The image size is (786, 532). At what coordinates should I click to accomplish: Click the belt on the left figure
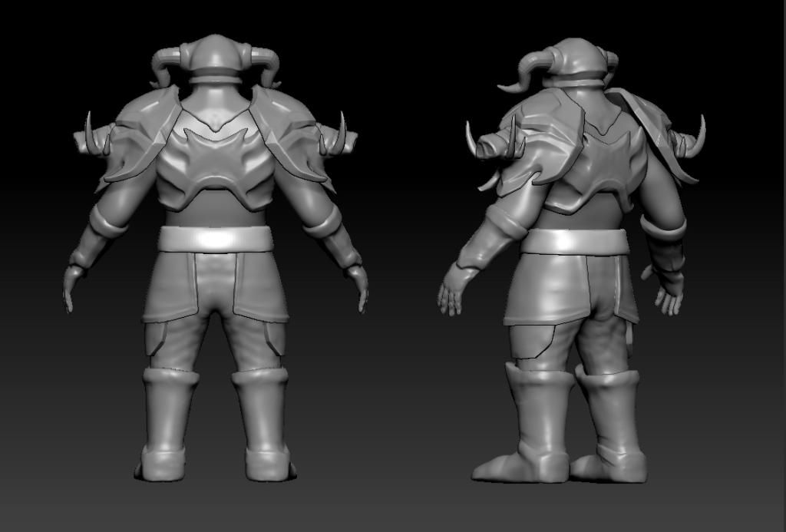point(216,239)
